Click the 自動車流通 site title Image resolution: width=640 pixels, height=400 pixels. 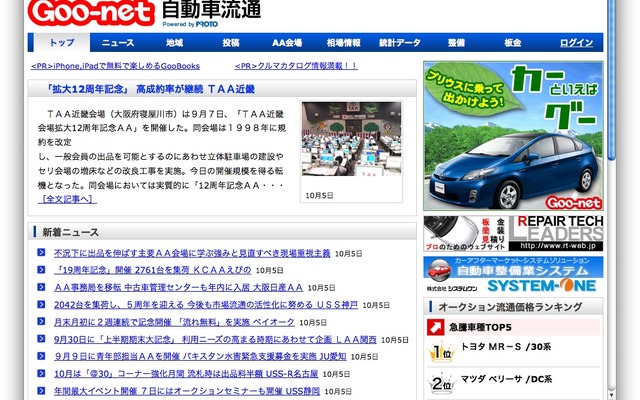(x=211, y=9)
